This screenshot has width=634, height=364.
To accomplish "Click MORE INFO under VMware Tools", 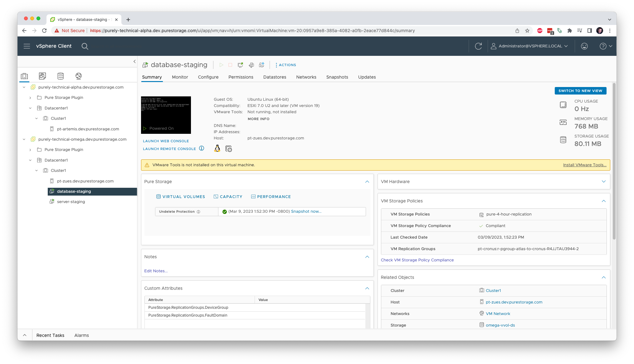I will click(259, 119).
